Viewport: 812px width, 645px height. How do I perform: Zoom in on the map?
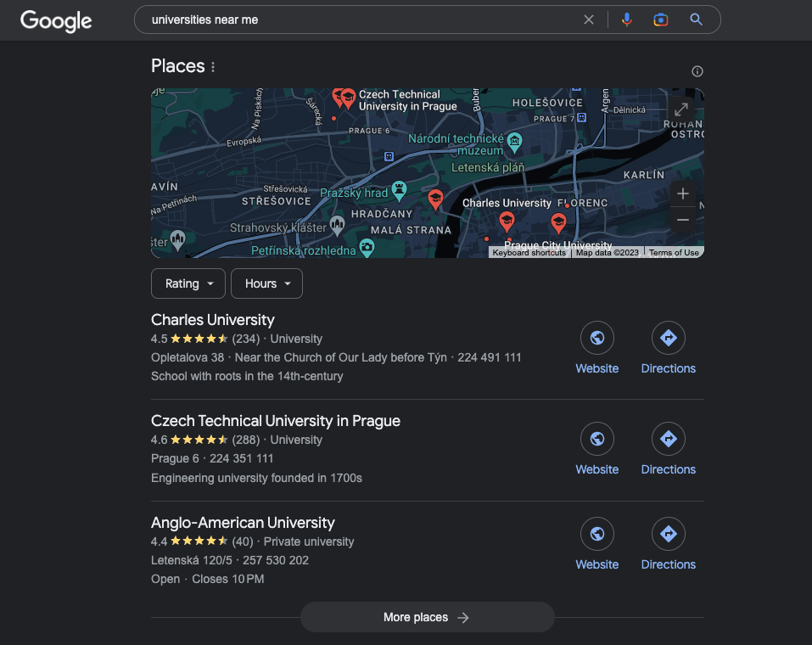click(x=682, y=193)
